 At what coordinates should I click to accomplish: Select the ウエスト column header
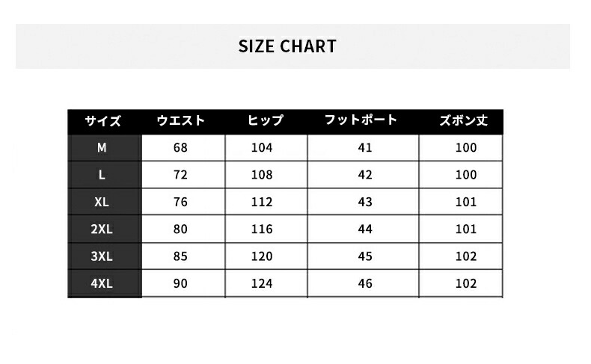pyautogui.click(x=180, y=120)
